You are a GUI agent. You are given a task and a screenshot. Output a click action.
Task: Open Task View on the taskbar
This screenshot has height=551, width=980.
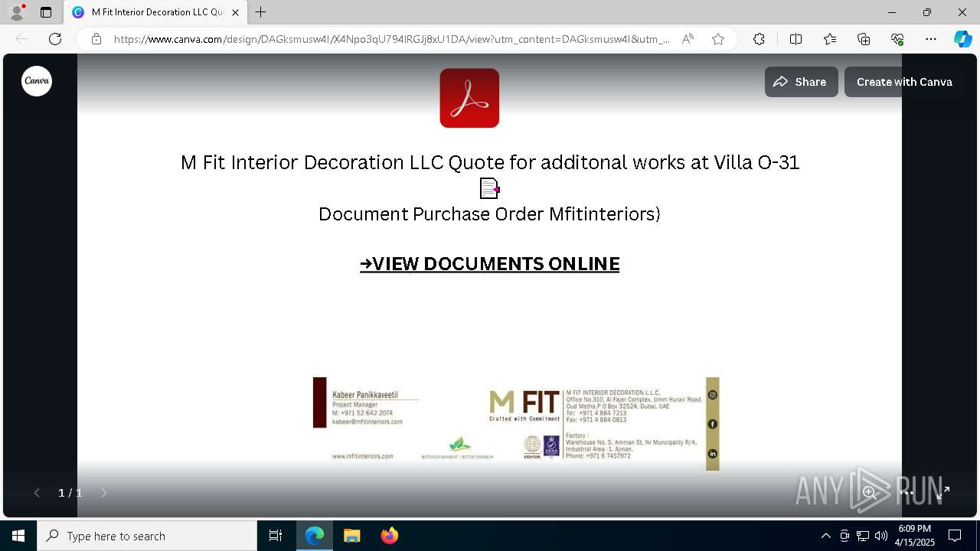click(276, 536)
